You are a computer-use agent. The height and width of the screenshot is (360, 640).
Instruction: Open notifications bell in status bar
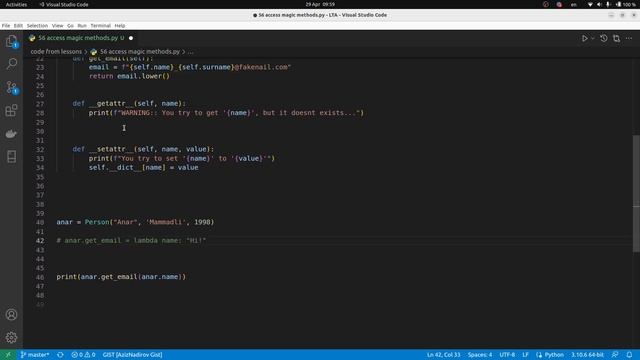coord(629,355)
